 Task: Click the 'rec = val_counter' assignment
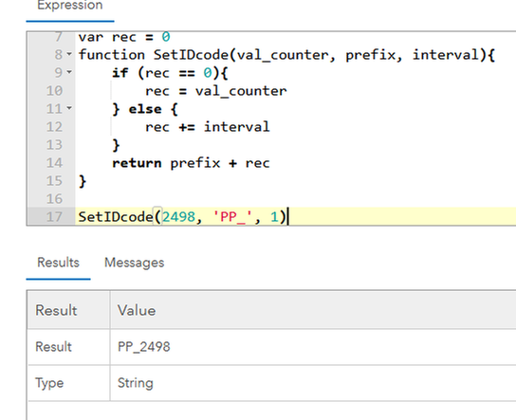[x=216, y=91]
